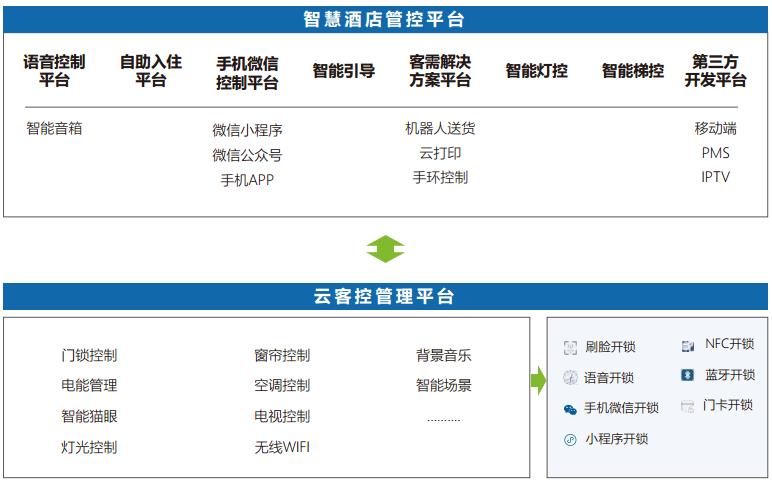Click the face recognition unlock icon

[570, 347]
